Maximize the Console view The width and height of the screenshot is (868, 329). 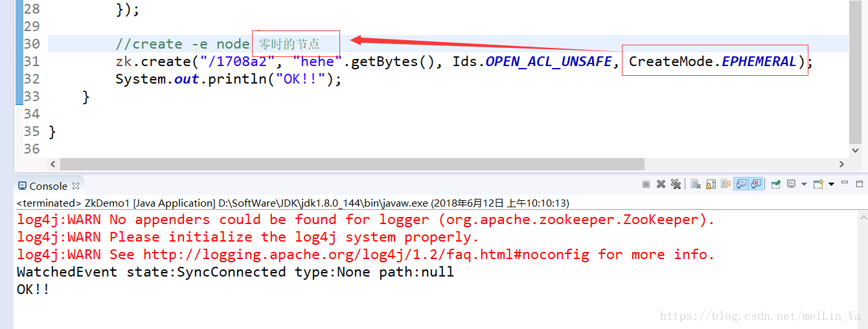click(860, 184)
